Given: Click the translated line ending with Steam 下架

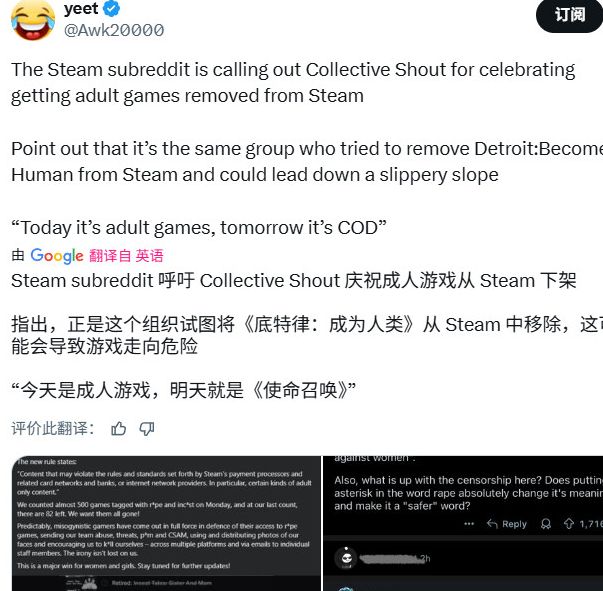Looking at the screenshot, I should tap(293, 280).
